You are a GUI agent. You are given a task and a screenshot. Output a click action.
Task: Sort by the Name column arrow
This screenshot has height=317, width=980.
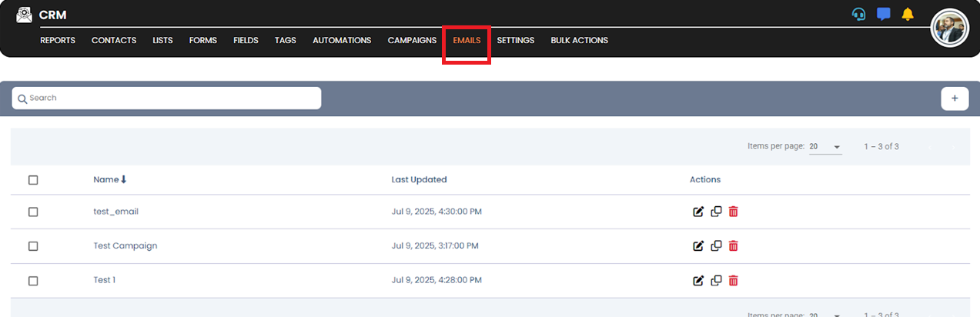tap(123, 179)
